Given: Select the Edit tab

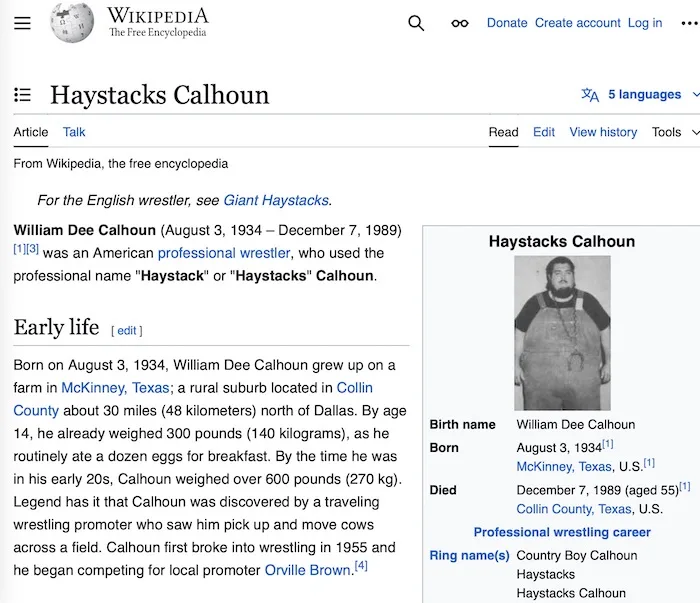Looking at the screenshot, I should (x=544, y=132).
